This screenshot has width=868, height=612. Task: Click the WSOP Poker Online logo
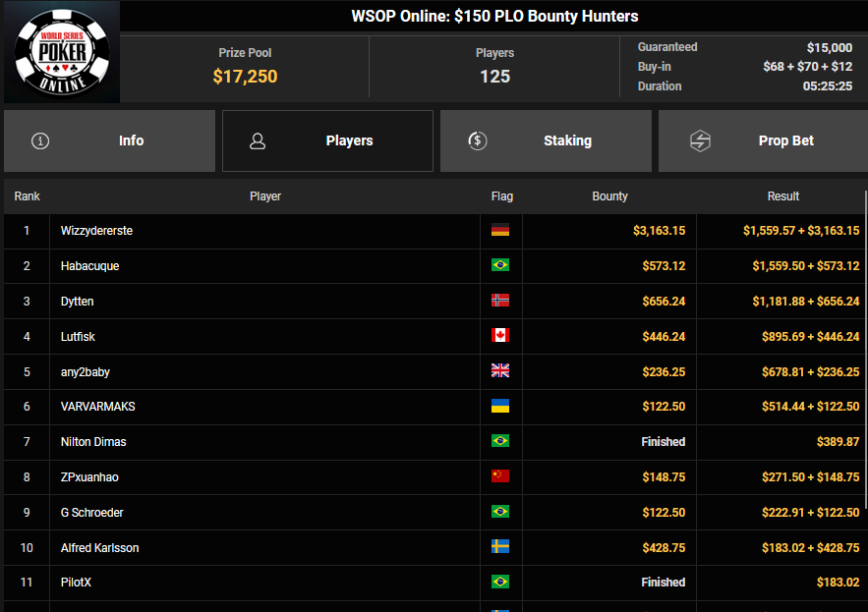pos(60,51)
